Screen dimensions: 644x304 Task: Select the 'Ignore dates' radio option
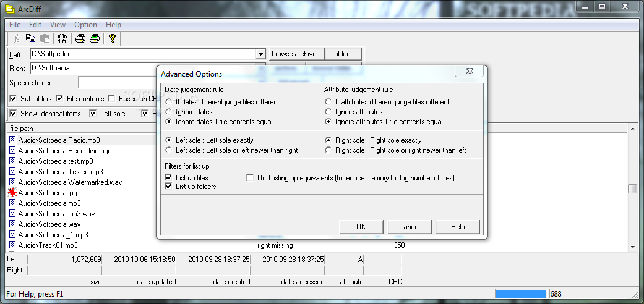[168, 112]
